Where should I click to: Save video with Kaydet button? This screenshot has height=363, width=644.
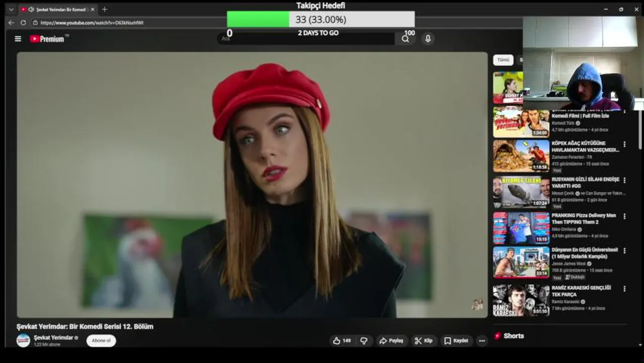click(456, 341)
